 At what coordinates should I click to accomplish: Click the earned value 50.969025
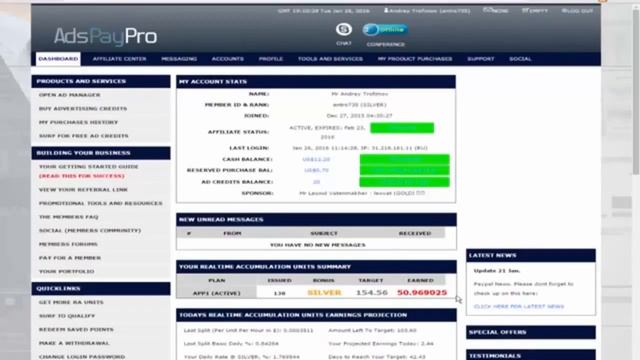[x=422, y=293]
